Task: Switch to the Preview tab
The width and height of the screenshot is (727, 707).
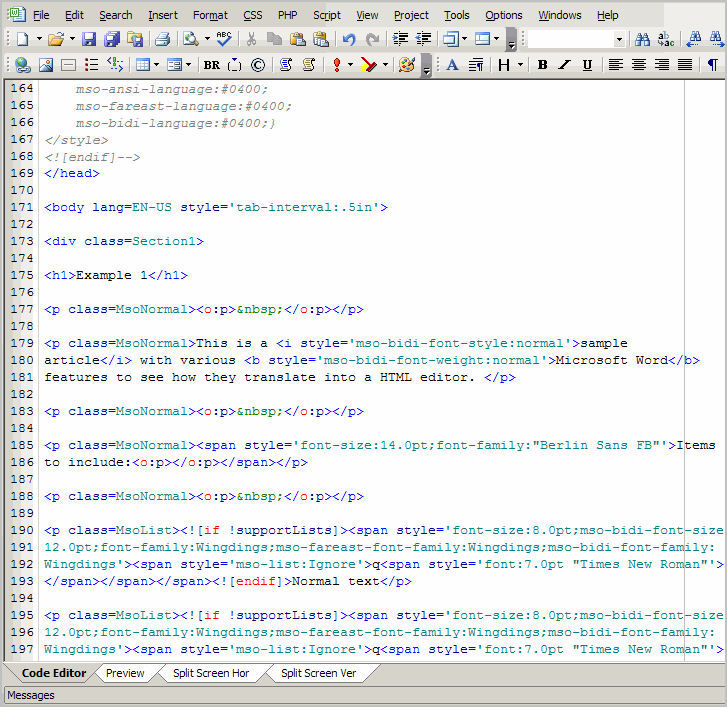Action: click(x=125, y=673)
